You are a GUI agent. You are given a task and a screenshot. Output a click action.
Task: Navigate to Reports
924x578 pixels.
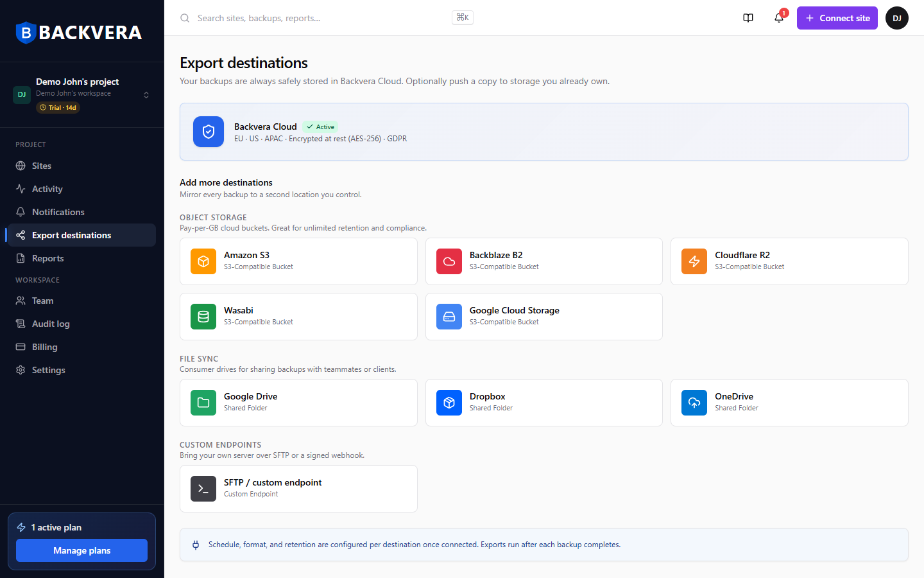82,258
